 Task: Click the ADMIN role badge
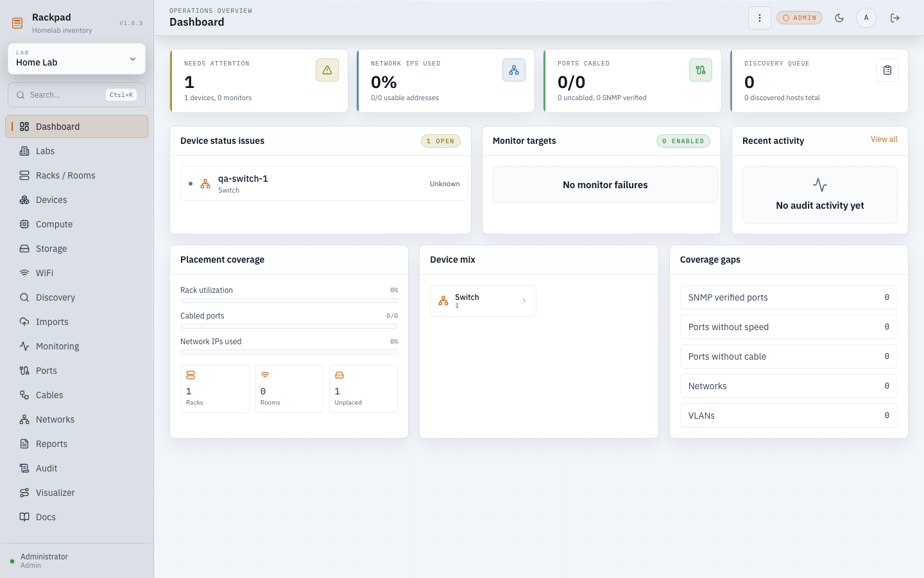point(800,18)
